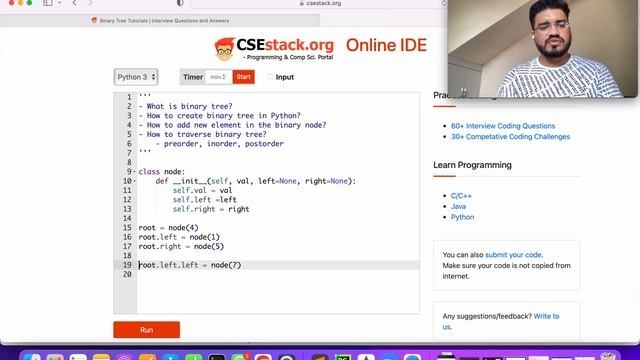Image resolution: width=640 pixels, height=360 pixels.
Task: Collapse the __init__ fold arrow on line 10
Action: pos(135,181)
